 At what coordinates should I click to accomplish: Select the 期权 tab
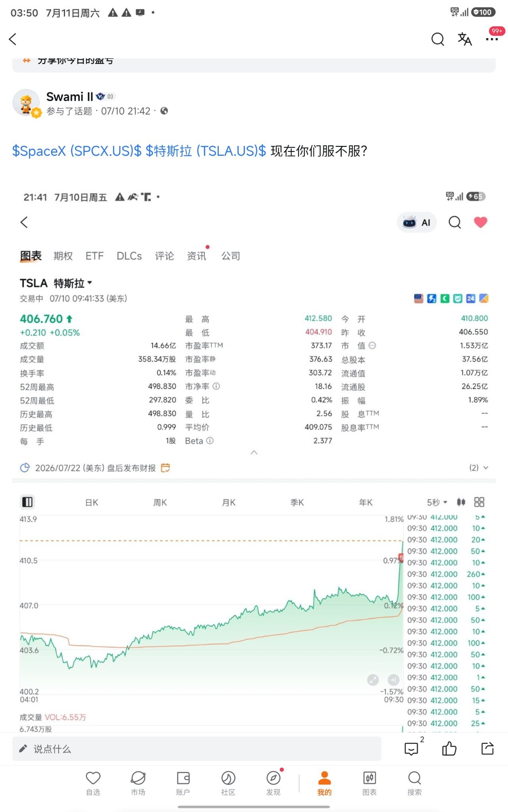63,256
